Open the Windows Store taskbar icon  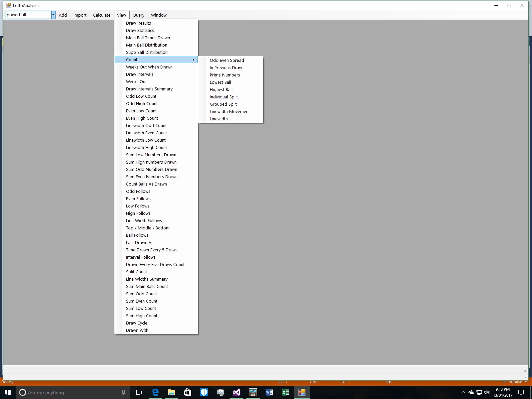(188, 392)
